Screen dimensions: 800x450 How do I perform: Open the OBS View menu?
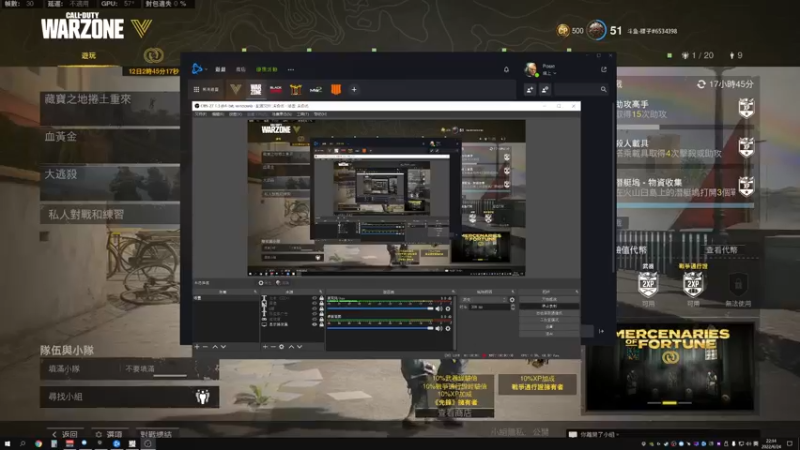click(x=235, y=114)
